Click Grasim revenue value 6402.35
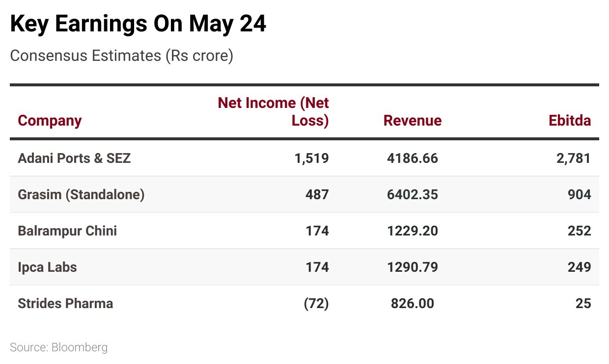The width and height of the screenshot is (609, 364). pyautogui.click(x=412, y=195)
